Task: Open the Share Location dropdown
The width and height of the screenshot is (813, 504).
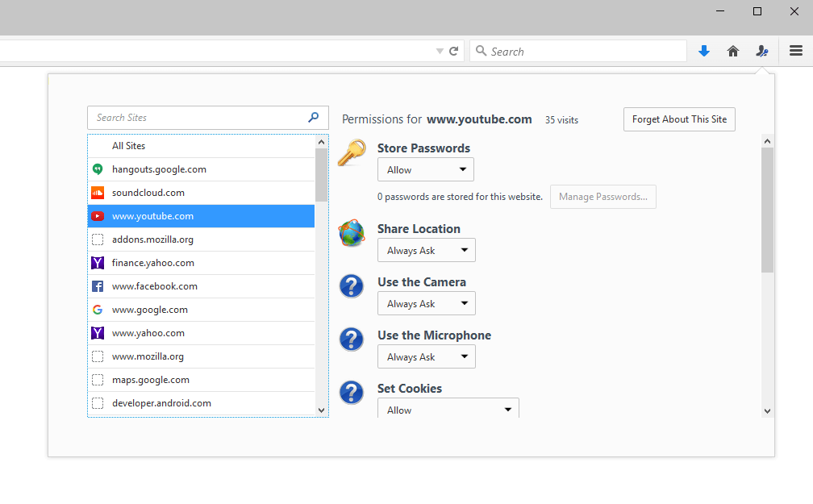Action: (426, 251)
